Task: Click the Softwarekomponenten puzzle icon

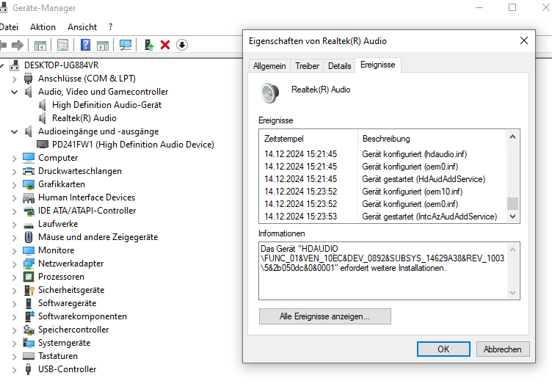Action: [x=29, y=316]
